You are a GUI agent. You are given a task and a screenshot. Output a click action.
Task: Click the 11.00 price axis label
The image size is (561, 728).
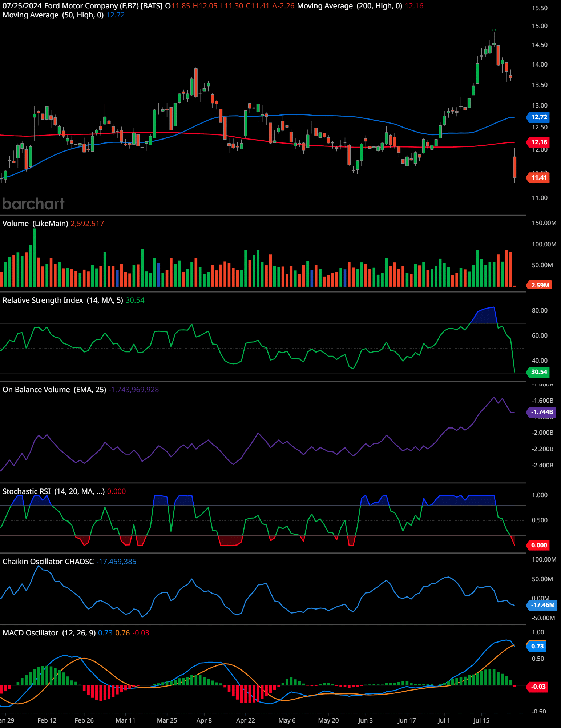point(540,198)
